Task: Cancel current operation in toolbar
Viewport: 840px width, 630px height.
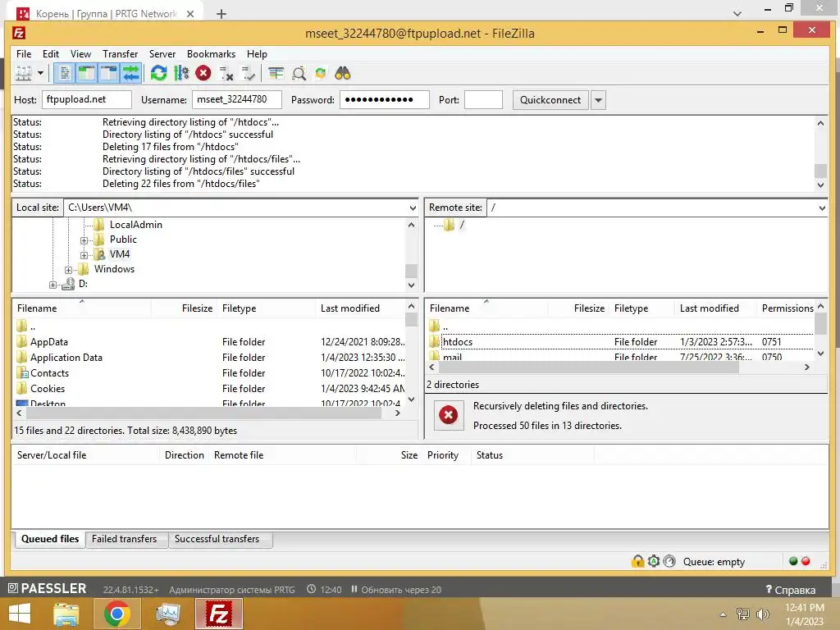Action: 203,73
